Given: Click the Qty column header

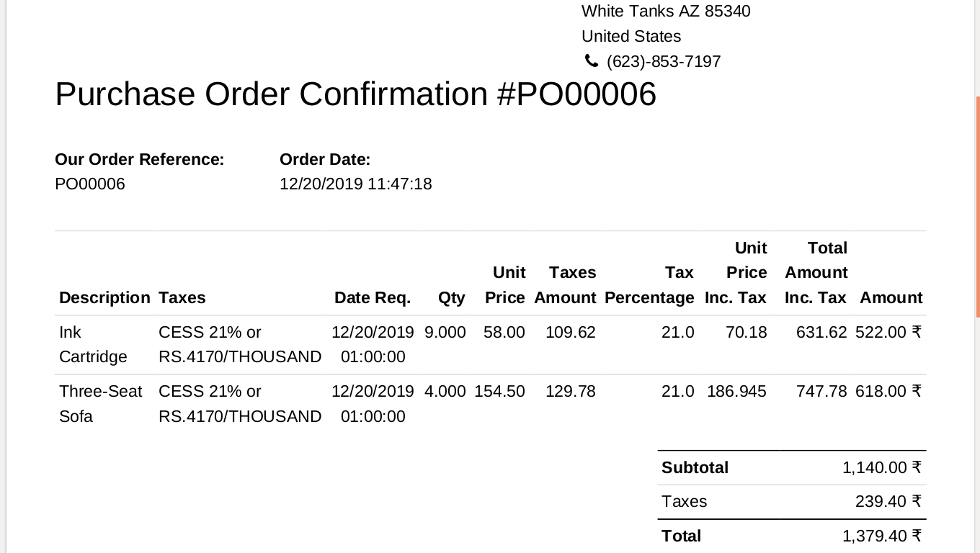Looking at the screenshot, I should coord(451,297).
